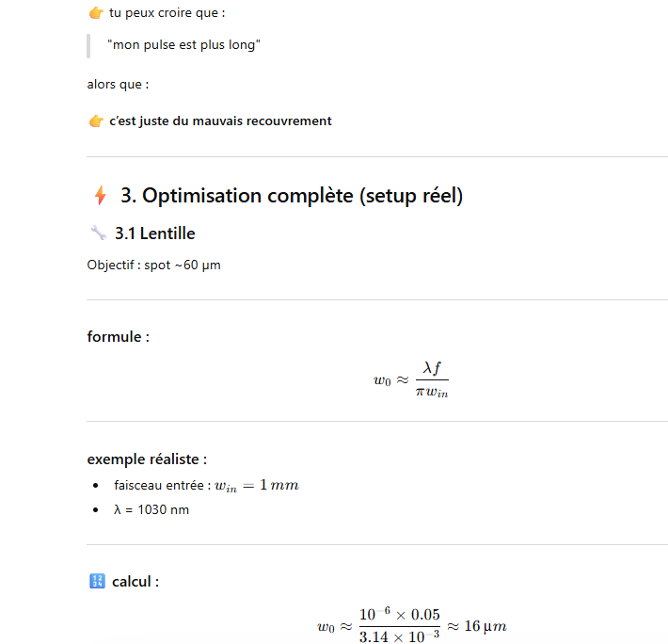This screenshot has width=668, height=644.
Task: Click the inline formula w_in = 1 mm
Action: point(257,486)
